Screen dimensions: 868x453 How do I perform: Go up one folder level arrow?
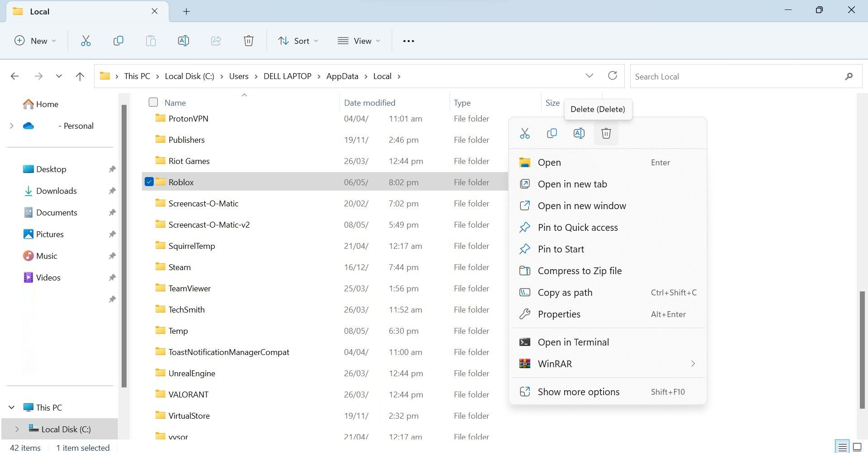coord(80,76)
